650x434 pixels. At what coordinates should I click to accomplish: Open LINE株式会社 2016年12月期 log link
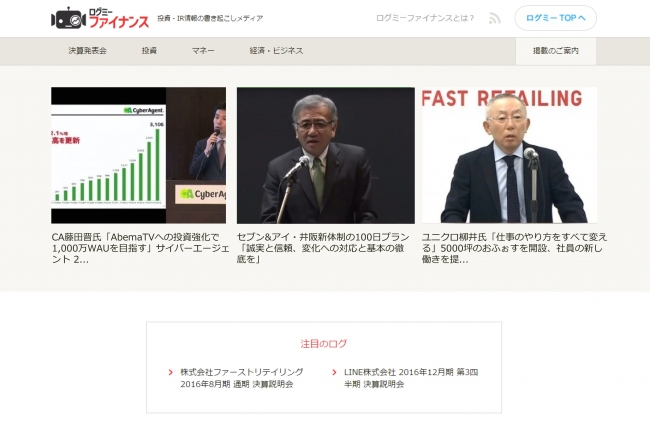(411, 378)
